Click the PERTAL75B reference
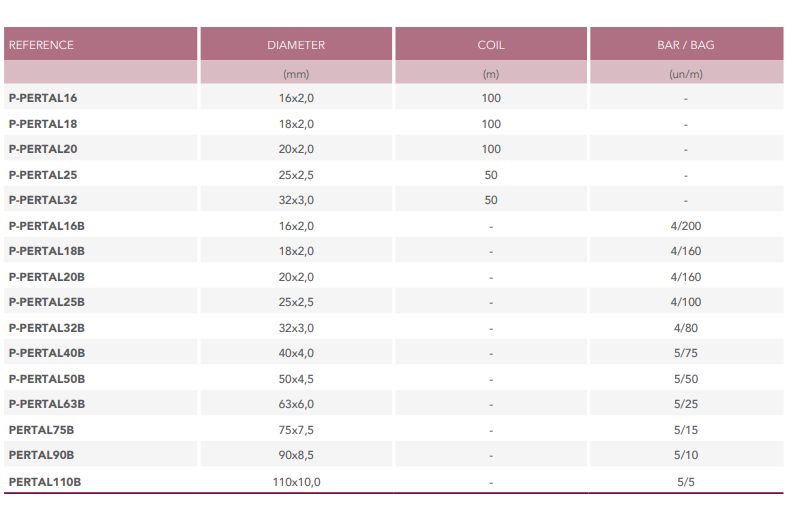Image resolution: width=790 pixels, height=521 pixels. coord(41,430)
